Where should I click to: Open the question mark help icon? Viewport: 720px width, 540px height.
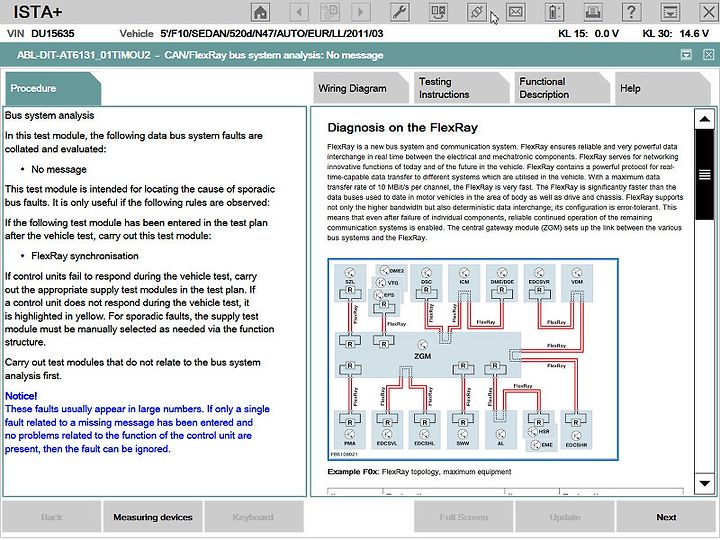[x=631, y=12]
